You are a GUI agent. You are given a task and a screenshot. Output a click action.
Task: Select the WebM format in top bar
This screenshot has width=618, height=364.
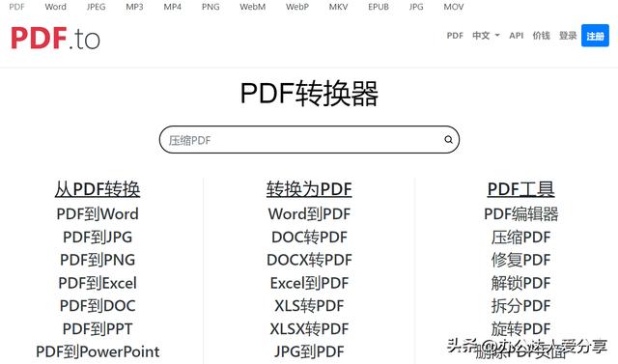click(253, 7)
